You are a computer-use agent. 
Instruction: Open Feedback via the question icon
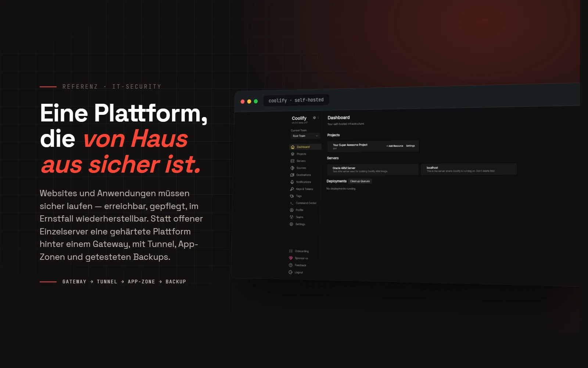pyautogui.click(x=291, y=265)
